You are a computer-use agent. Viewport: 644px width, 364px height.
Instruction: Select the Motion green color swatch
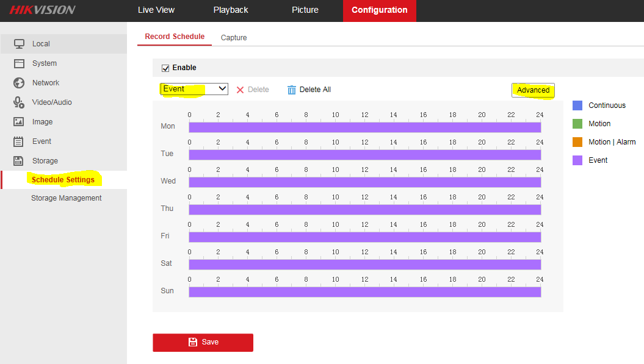click(577, 124)
